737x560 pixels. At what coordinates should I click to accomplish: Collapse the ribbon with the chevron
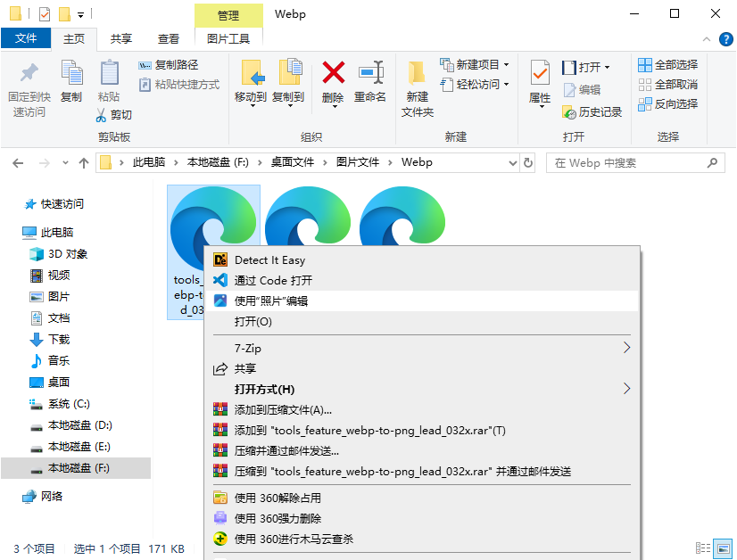[707, 39]
